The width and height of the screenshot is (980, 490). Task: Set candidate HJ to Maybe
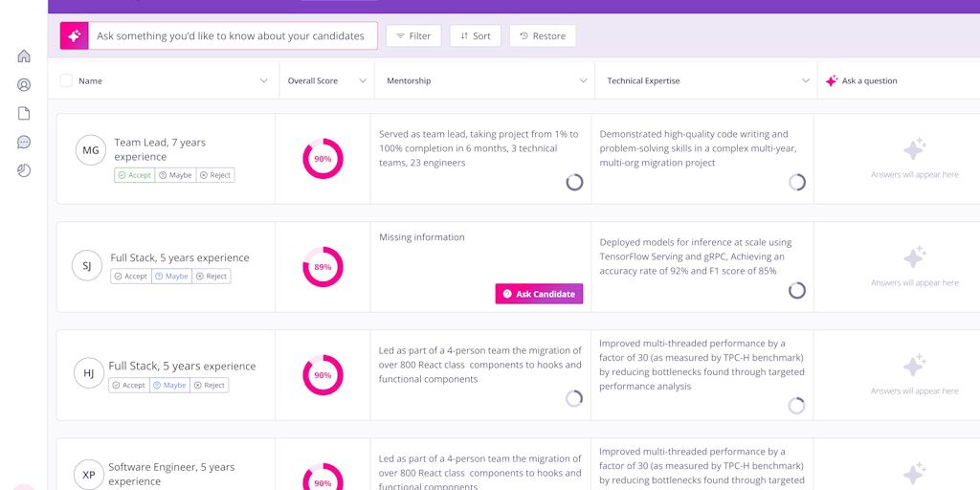(169, 386)
